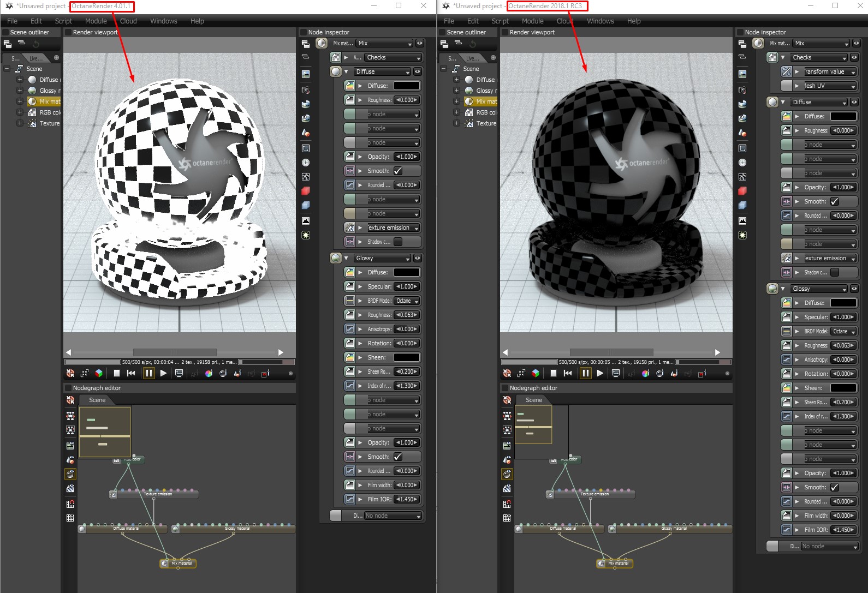Open the Mix dropdown in left Node inspector
Viewport: 868px width, 593px height.
(x=384, y=43)
